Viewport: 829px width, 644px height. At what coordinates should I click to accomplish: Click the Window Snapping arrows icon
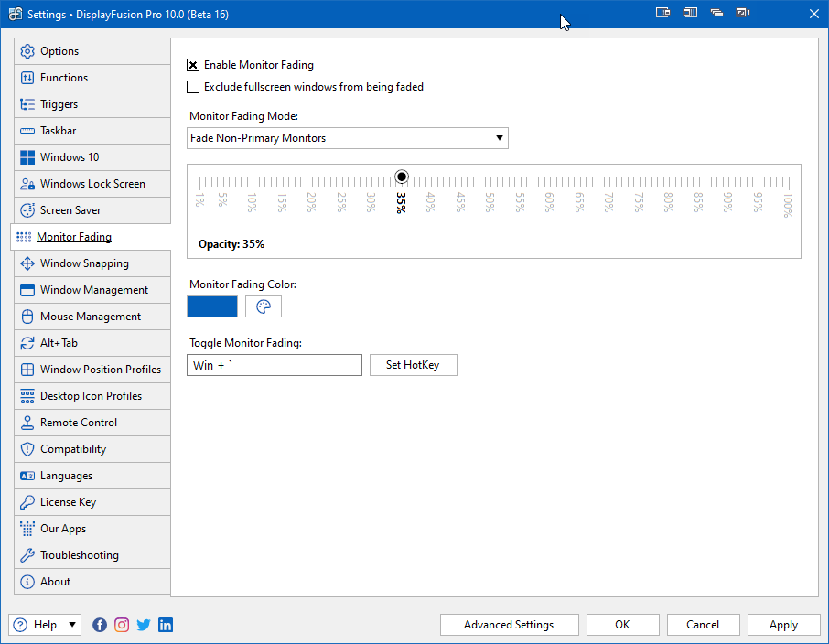tap(27, 263)
